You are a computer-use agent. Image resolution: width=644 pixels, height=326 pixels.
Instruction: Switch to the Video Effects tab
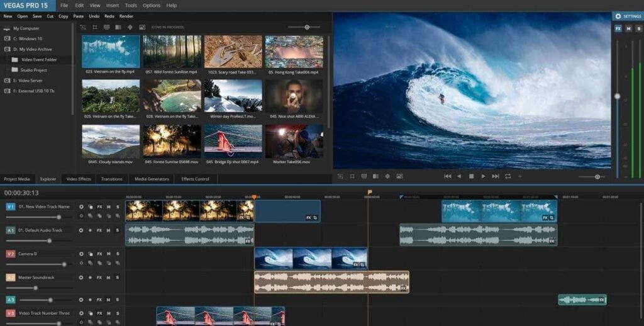point(79,179)
